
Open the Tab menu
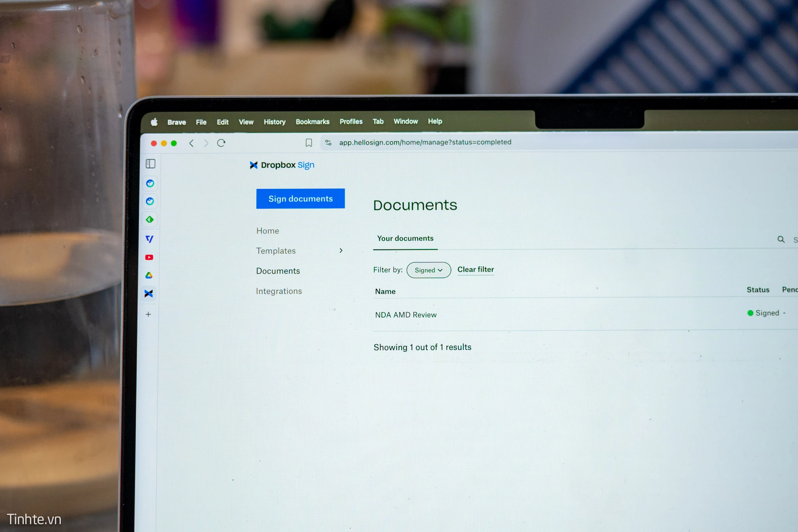pos(378,122)
